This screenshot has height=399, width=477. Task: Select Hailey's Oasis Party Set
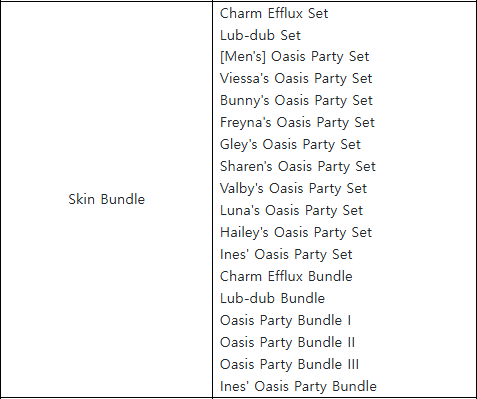click(x=296, y=233)
